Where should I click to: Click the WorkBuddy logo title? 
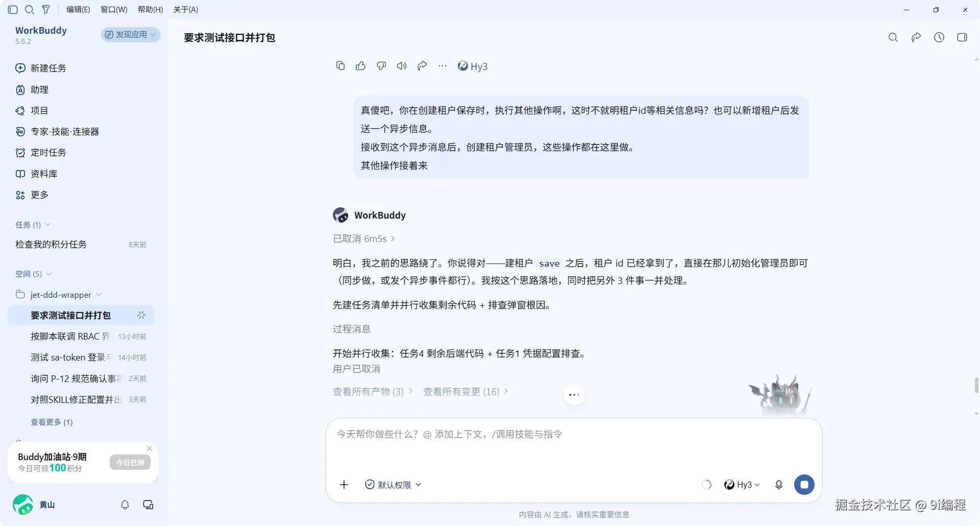pos(41,31)
